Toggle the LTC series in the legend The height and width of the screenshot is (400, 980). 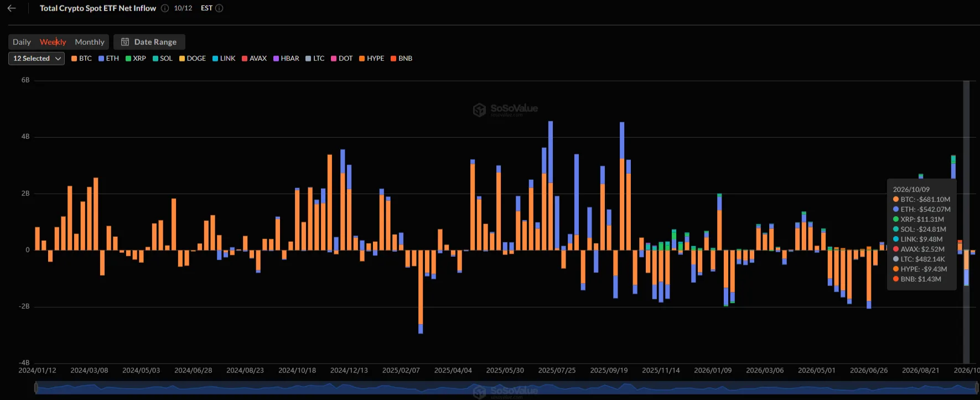click(x=315, y=59)
